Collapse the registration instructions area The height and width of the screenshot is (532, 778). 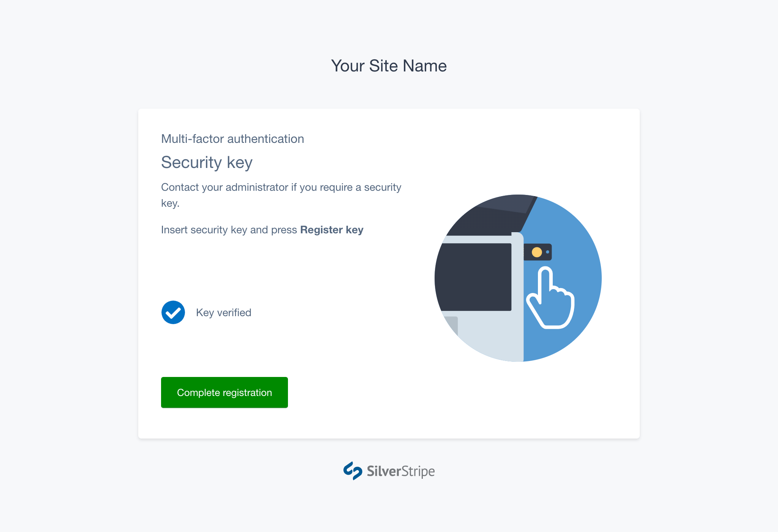pyautogui.click(x=262, y=230)
